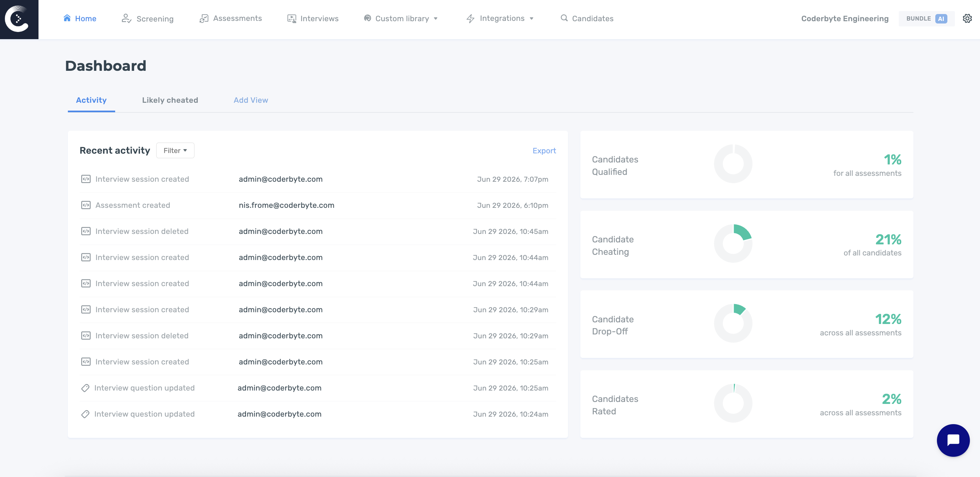Click the Candidate Cheating donut chart
The width and height of the screenshot is (980, 477).
pyautogui.click(x=733, y=243)
